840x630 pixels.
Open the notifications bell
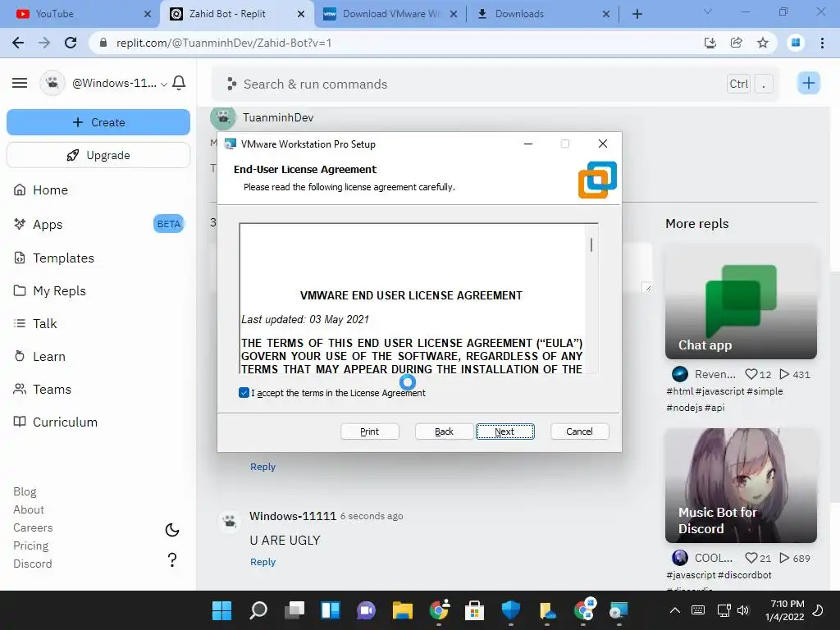[x=179, y=83]
